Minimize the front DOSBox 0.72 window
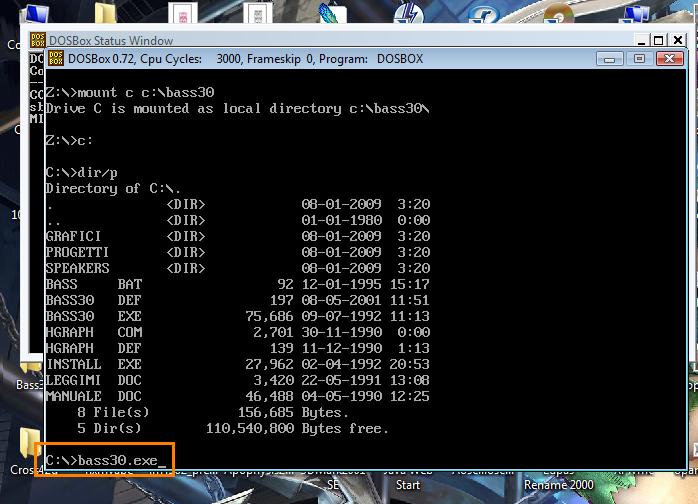Image resolution: width=698 pixels, height=504 pixels. coord(609,59)
